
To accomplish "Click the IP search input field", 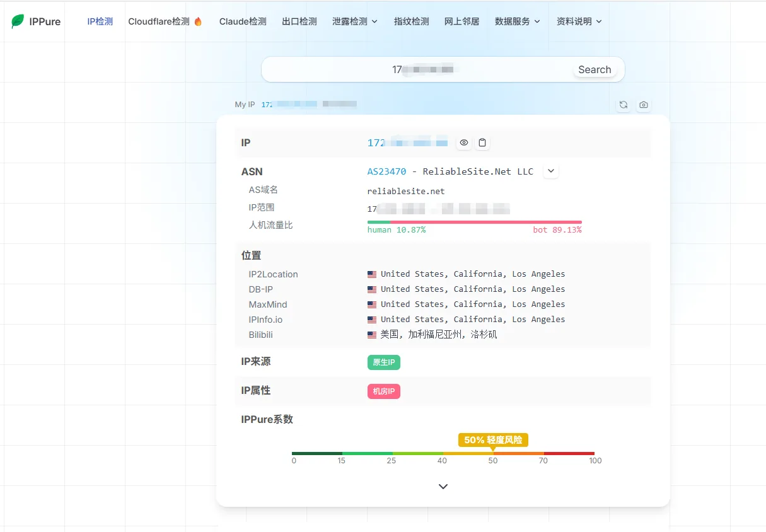I will point(443,69).
